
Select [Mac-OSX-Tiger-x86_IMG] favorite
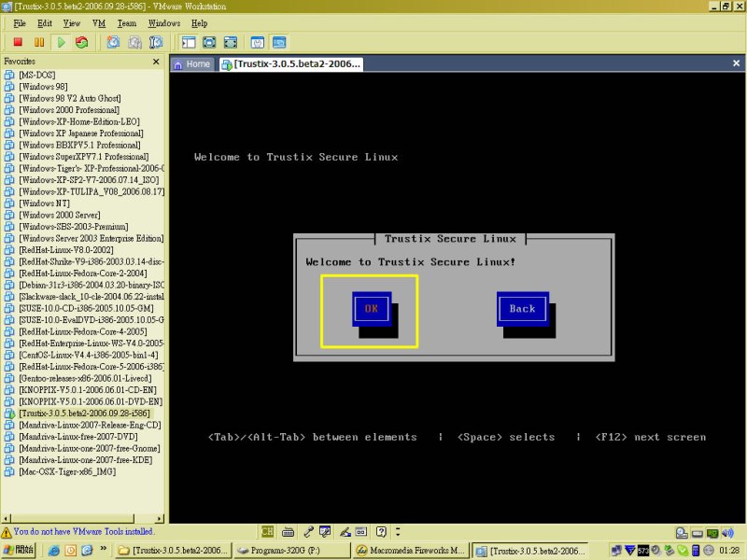coord(67,471)
